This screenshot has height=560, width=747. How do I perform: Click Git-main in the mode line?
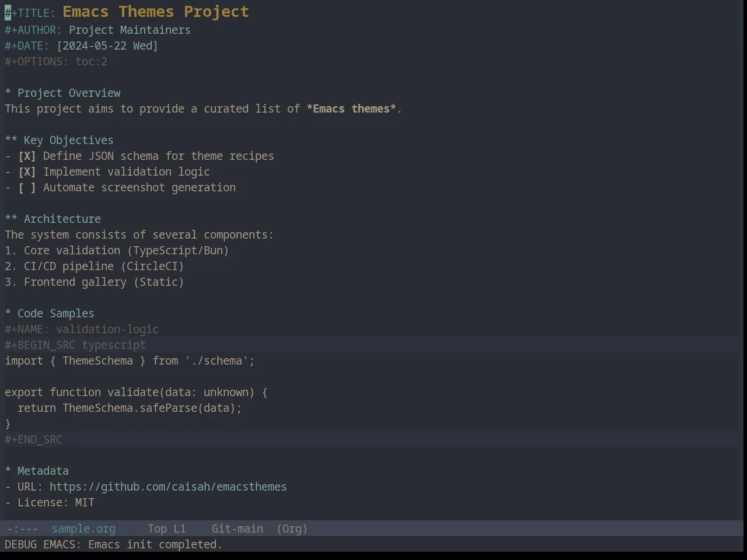point(237,529)
